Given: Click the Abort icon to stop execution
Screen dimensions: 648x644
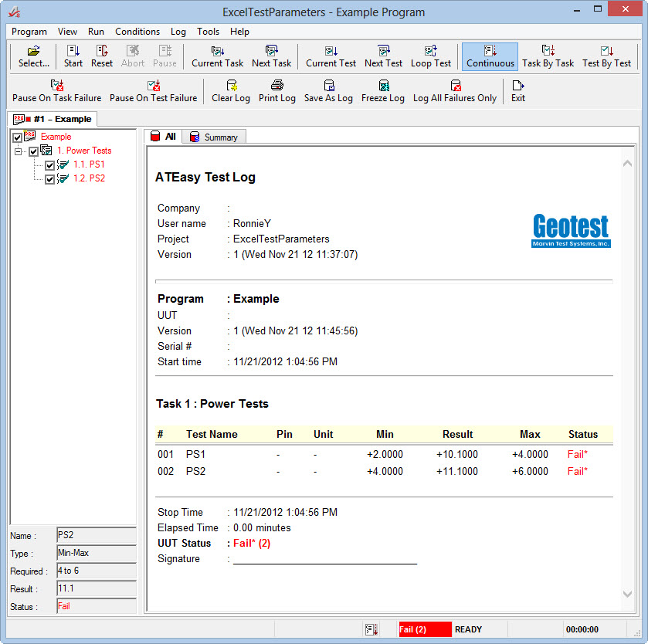Looking at the screenshot, I should click(x=132, y=56).
